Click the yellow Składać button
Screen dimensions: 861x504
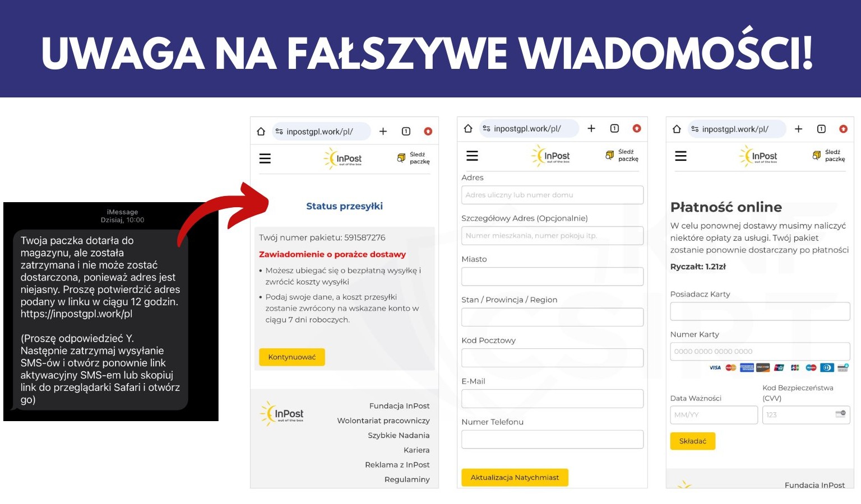693,441
